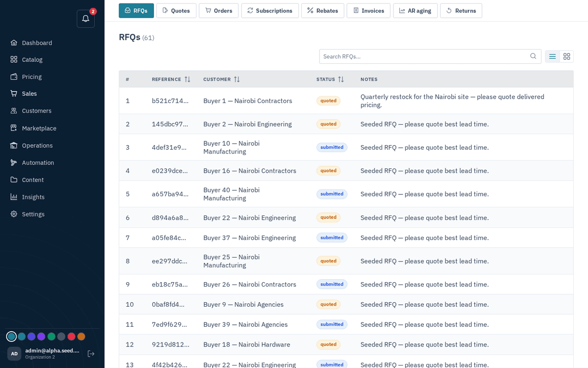The height and width of the screenshot is (368, 588).
Task: Click submitted status in row 3
Action: 332,147
